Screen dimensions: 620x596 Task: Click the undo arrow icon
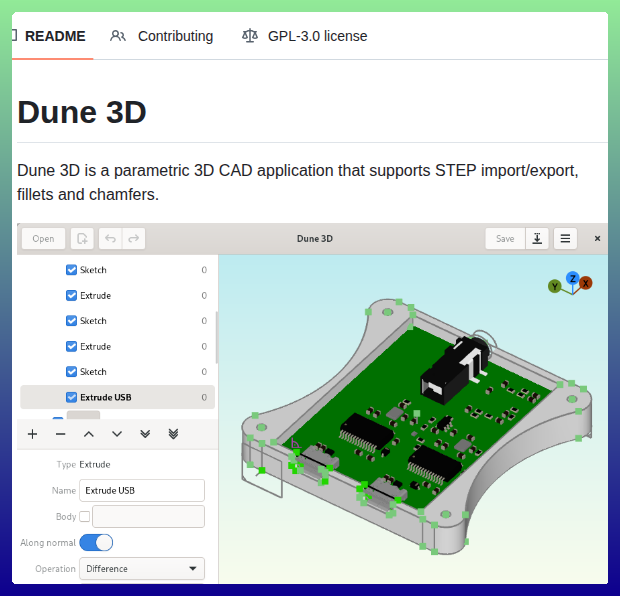click(x=110, y=238)
